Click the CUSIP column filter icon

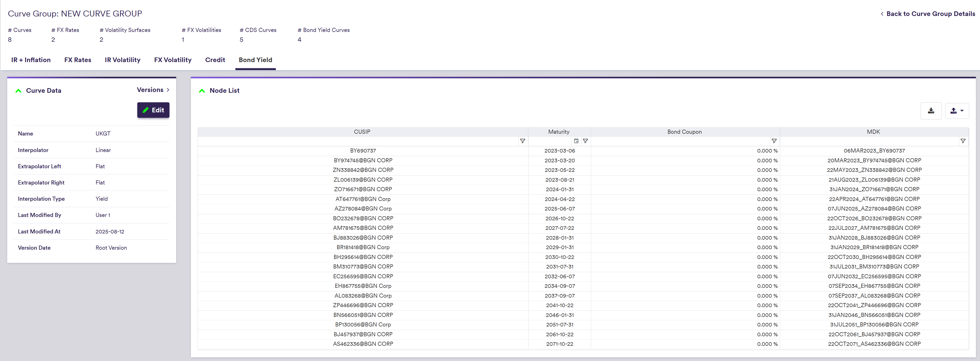pos(522,141)
